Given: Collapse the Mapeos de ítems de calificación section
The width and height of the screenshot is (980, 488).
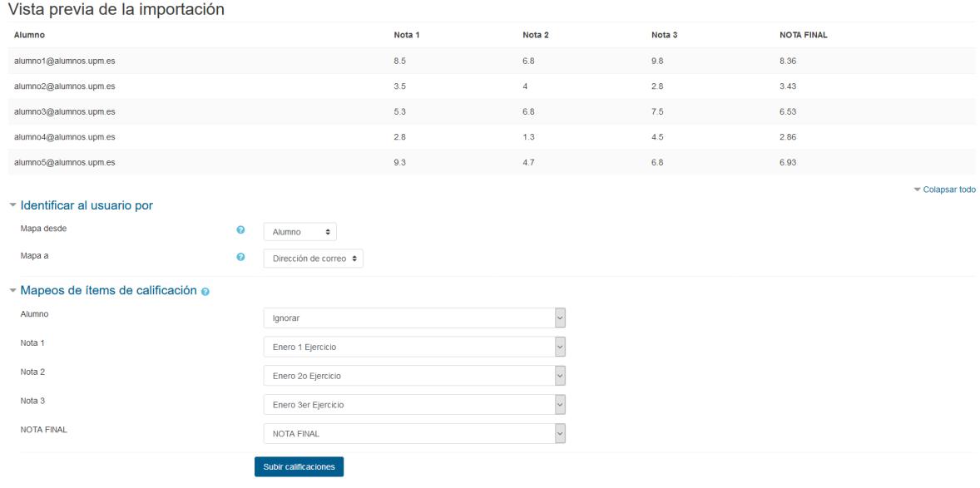Looking at the screenshot, I should (x=103, y=290).
